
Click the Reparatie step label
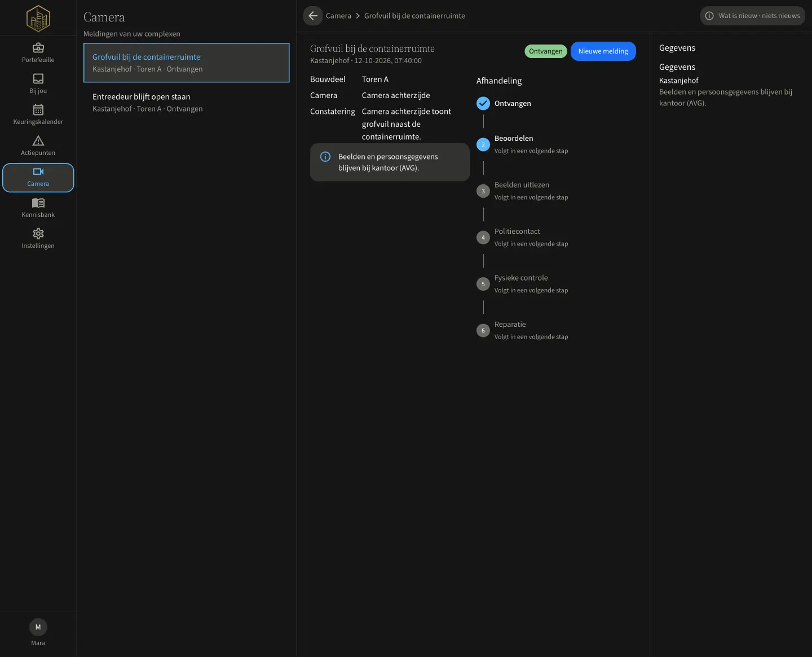[x=510, y=324]
